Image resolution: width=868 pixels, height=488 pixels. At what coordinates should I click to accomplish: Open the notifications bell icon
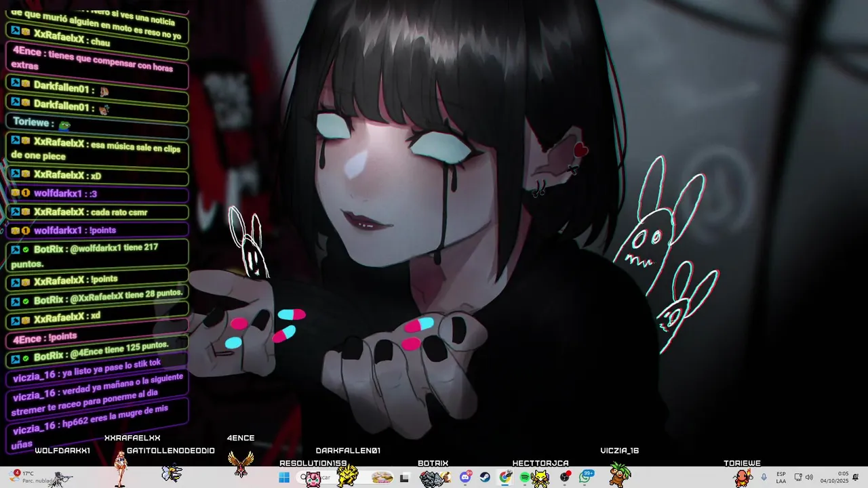click(x=856, y=478)
